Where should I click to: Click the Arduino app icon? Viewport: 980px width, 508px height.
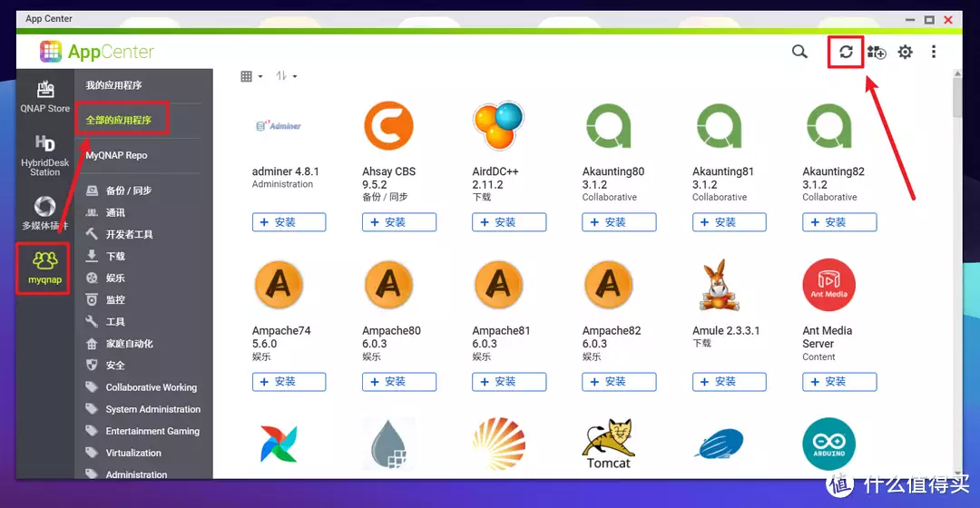[828, 444]
